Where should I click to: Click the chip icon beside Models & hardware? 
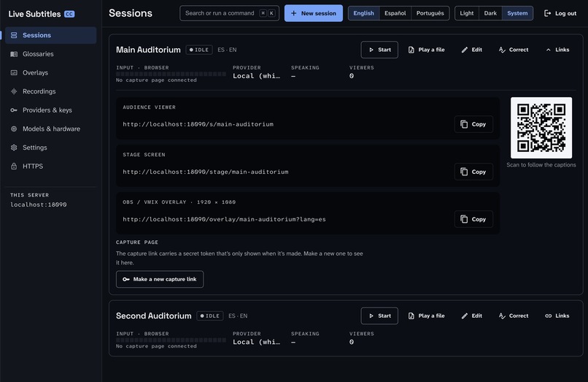click(14, 129)
